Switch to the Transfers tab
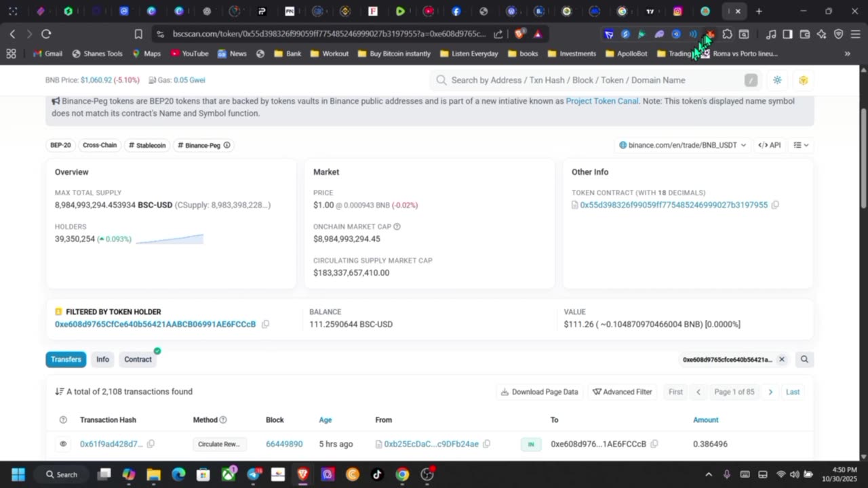 [66, 359]
